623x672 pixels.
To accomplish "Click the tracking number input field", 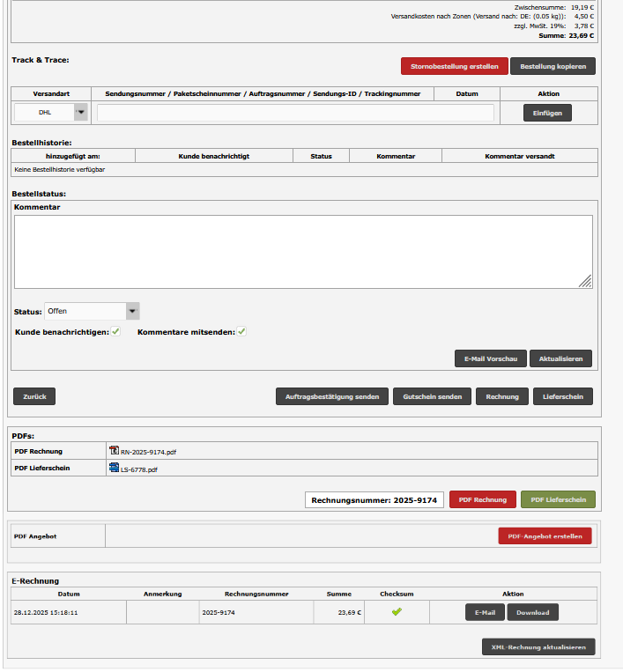I will (295, 112).
